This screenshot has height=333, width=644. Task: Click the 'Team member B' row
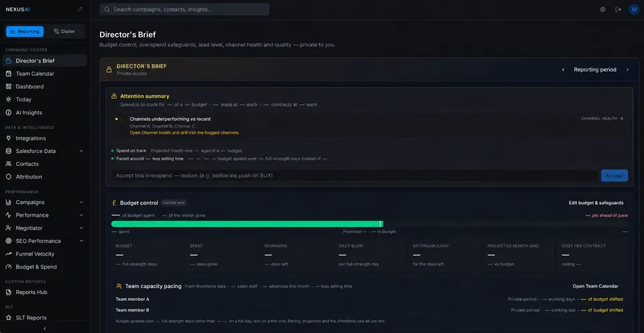coord(369,310)
